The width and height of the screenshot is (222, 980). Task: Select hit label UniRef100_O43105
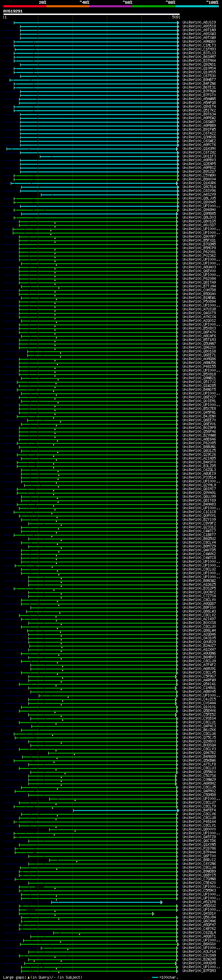coord(199,638)
